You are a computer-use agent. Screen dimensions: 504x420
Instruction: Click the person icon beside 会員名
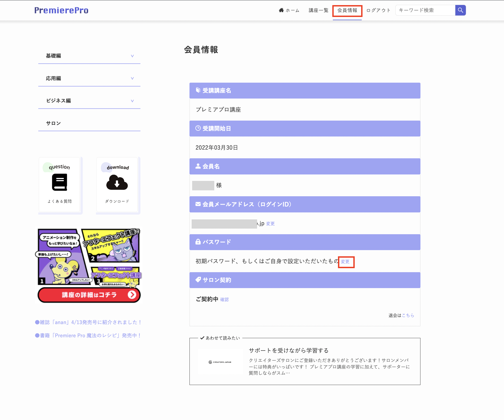[198, 166]
